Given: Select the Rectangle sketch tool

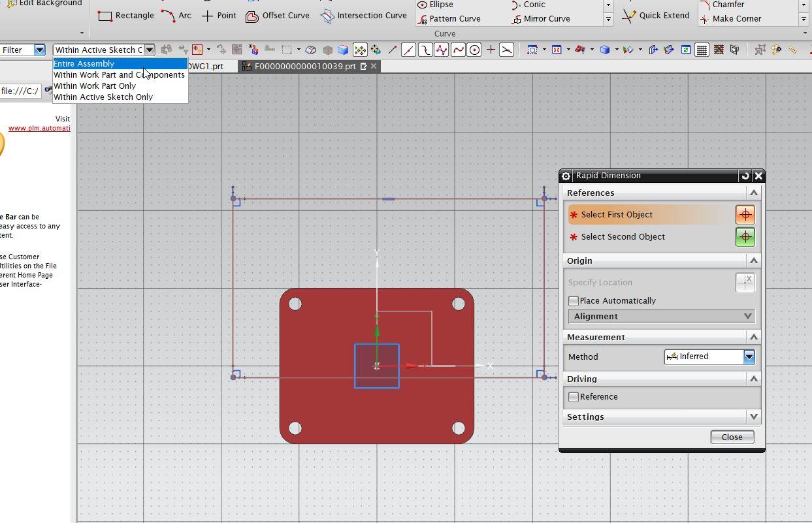Looking at the screenshot, I should (x=126, y=16).
